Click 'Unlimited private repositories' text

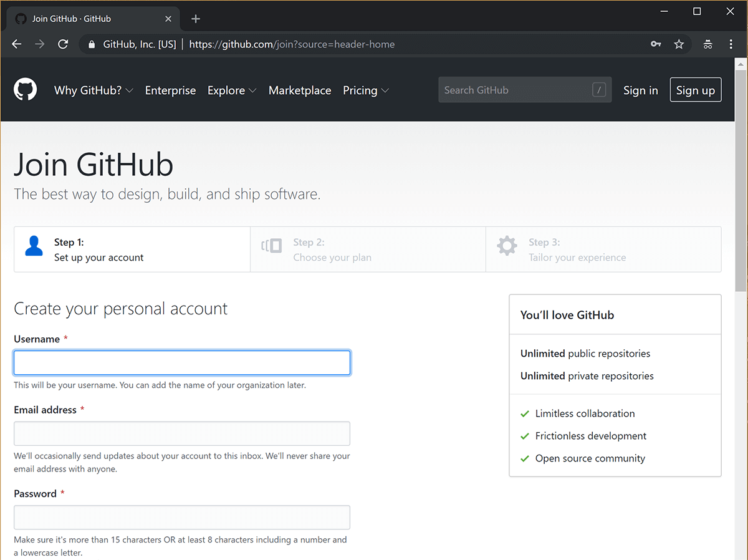[x=587, y=376]
